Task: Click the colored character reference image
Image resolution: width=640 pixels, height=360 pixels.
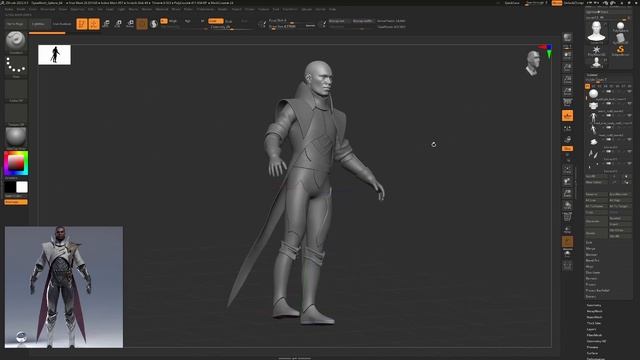Action: pos(64,287)
